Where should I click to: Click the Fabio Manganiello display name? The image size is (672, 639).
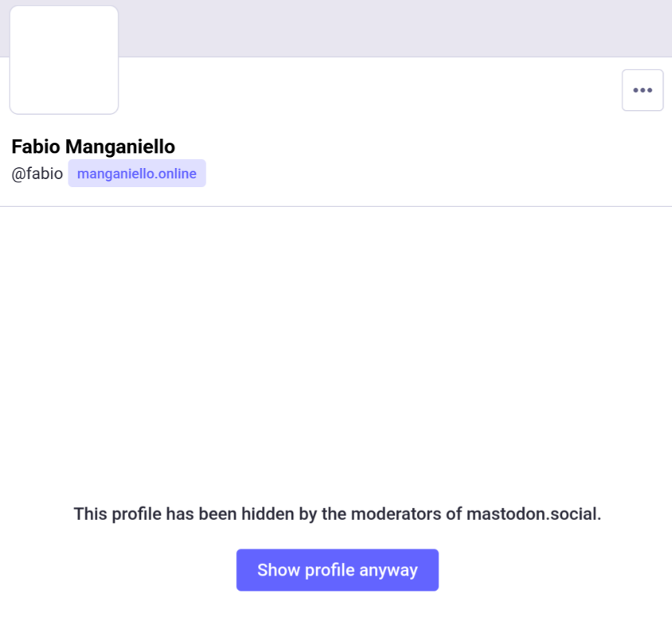[94, 147]
